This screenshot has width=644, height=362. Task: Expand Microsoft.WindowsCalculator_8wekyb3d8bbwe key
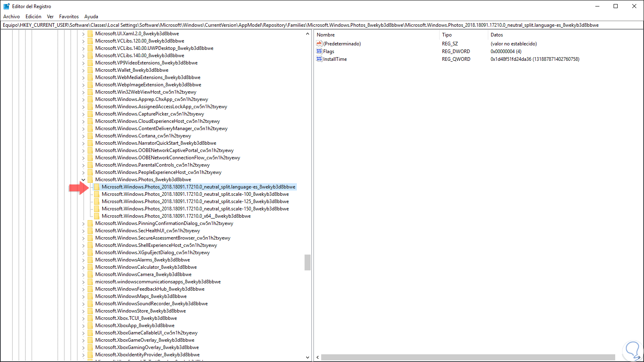tap(84, 267)
